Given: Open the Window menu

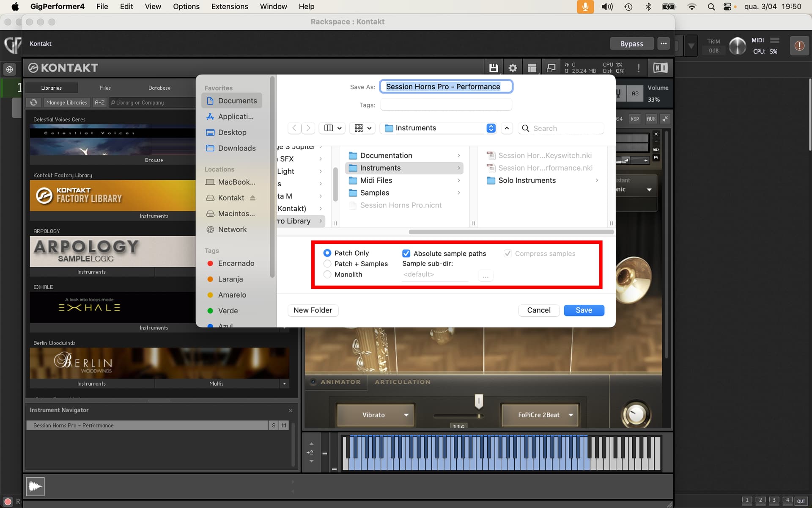Looking at the screenshot, I should (x=273, y=7).
